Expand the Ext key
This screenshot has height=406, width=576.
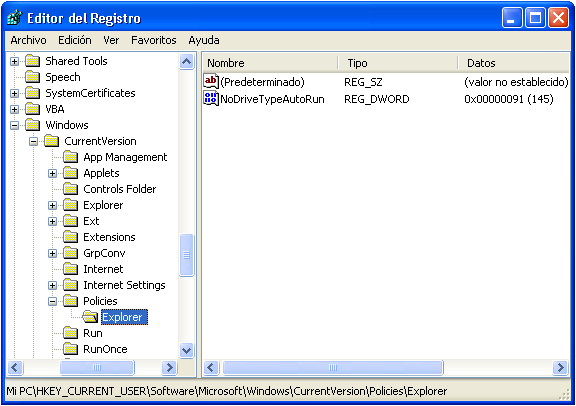[x=53, y=222]
